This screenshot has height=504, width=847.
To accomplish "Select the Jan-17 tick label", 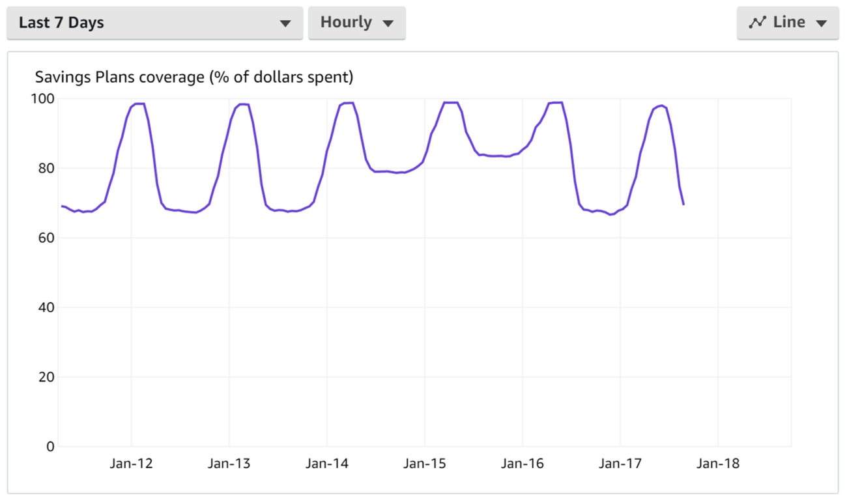I will [620, 464].
